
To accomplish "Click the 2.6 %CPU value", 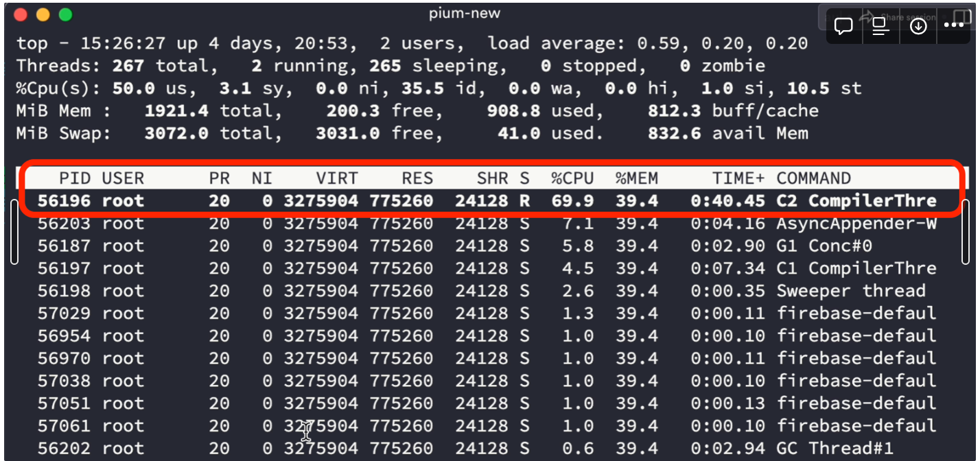I will coord(578,291).
